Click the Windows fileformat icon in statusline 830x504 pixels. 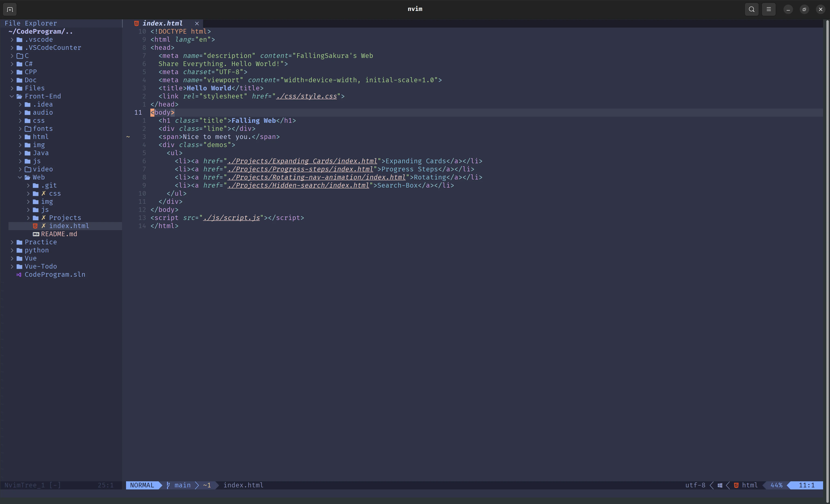point(720,485)
